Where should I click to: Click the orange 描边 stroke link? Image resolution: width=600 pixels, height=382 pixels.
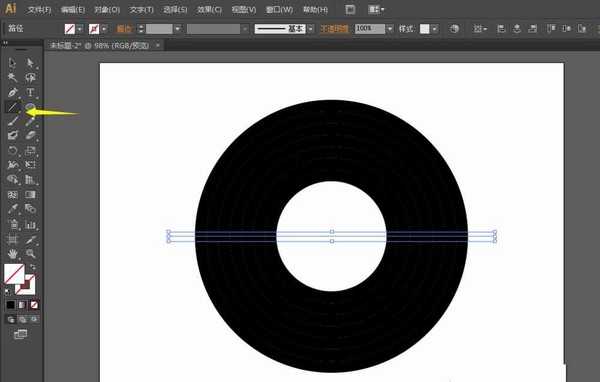(x=123, y=29)
